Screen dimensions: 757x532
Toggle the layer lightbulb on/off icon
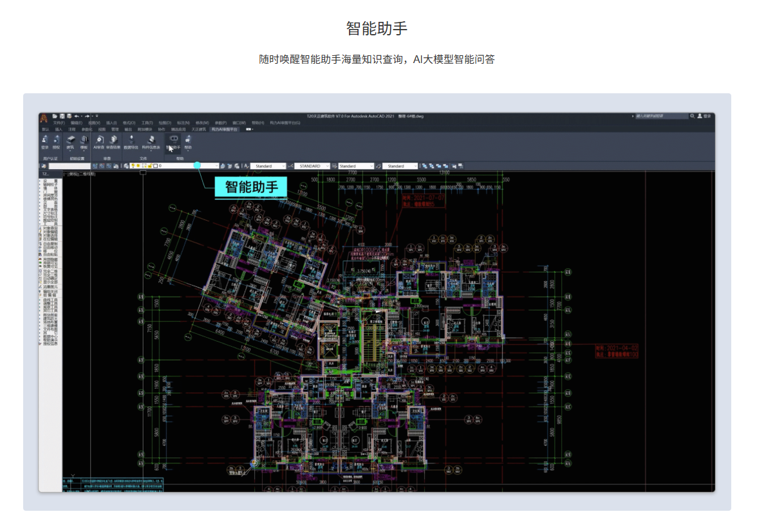click(133, 166)
